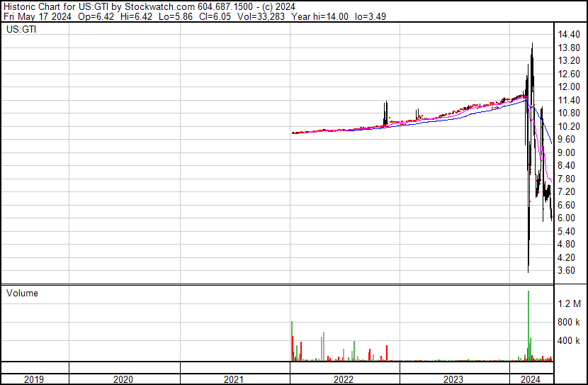Click the Year hi=14.00 value in header

(320, 16)
